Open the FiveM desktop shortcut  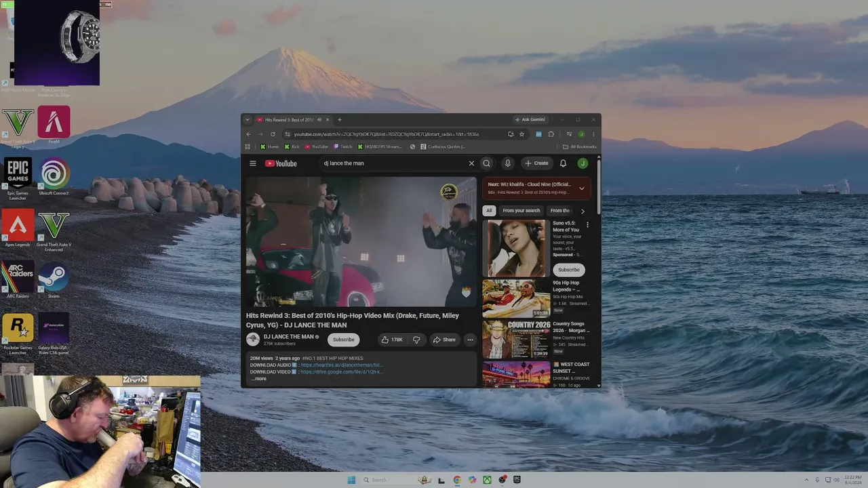[x=54, y=125]
